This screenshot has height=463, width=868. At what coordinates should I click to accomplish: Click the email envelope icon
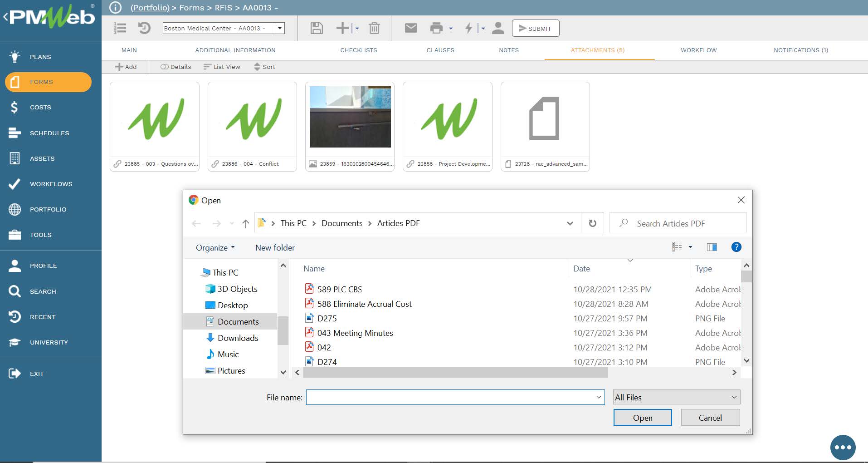tap(410, 28)
